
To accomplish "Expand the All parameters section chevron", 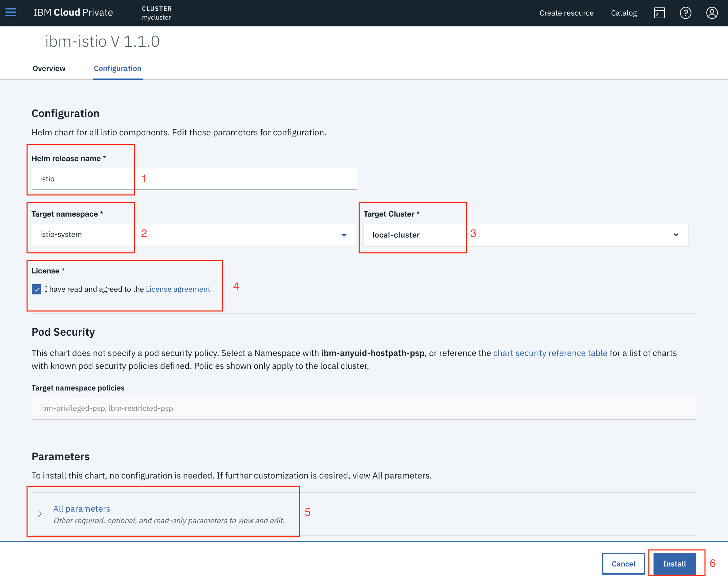I will [40, 514].
